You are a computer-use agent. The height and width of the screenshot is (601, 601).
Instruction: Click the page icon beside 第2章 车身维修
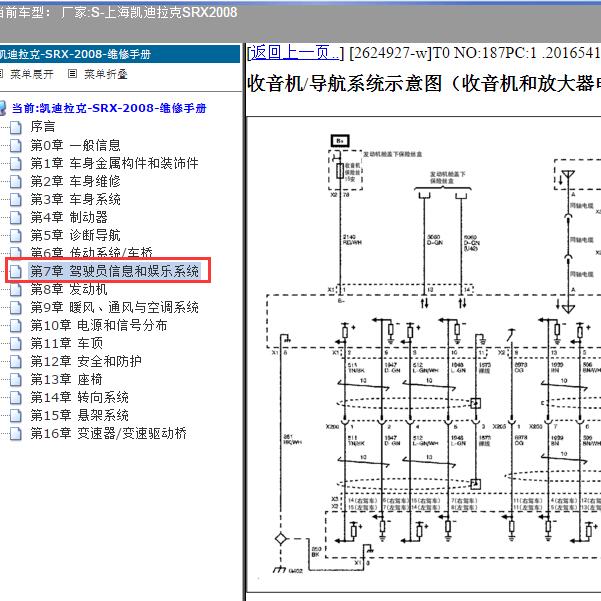point(16,181)
